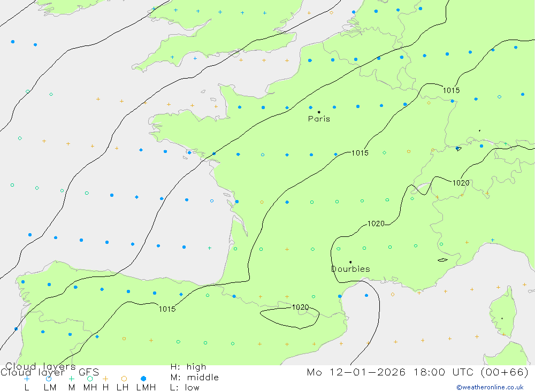Screen dimensions: 535x392
Task: Click the blue open-circle legend symbol for LM
Action: (49, 379)
